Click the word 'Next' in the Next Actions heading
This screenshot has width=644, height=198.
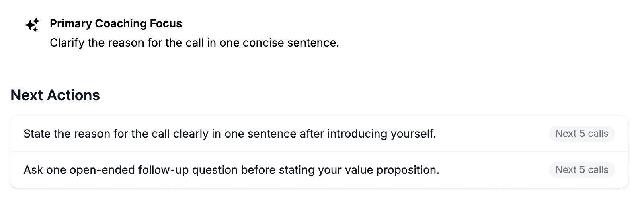[27, 95]
